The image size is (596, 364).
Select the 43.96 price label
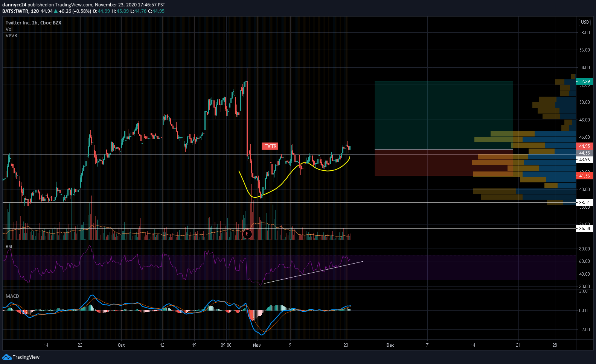(584, 160)
